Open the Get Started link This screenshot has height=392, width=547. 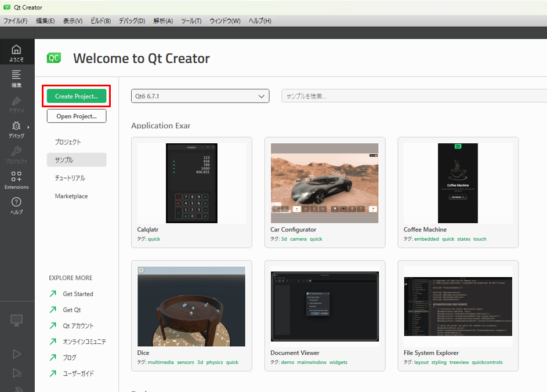tap(78, 294)
